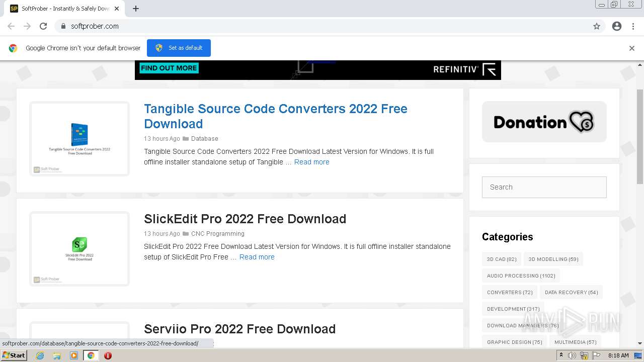Open SlickEdit Pro 2022 Free Download title
644x362 pixels.
point(245,219)
